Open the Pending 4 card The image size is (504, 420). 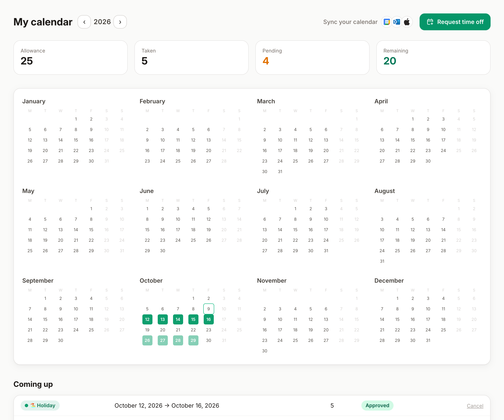point(312,58)
